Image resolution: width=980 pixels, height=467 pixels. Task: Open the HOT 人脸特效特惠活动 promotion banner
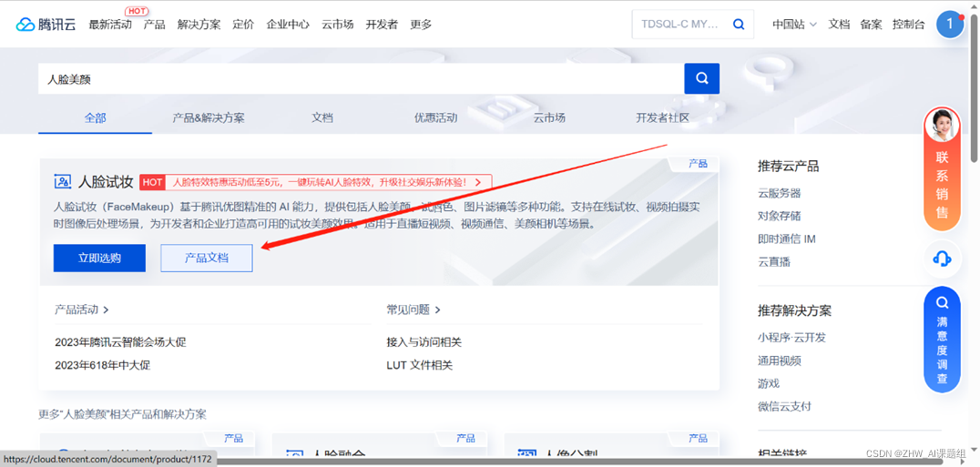[316, 182]
